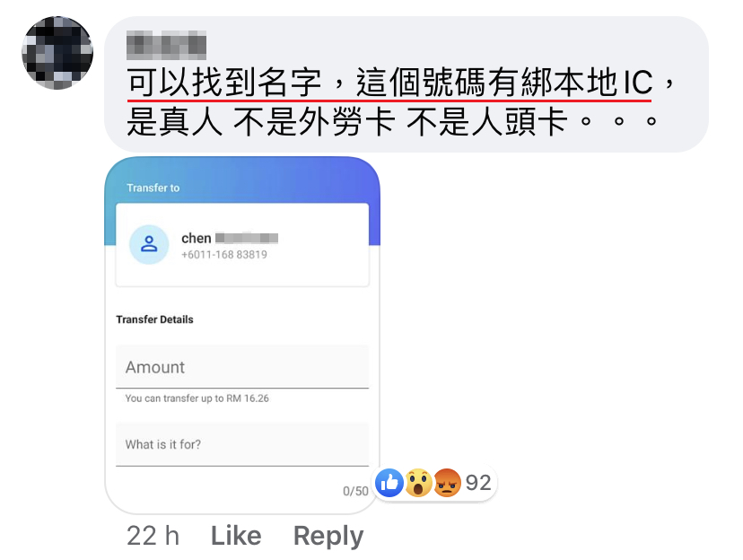
Task: Click the Like link under the comment
Action: tap(236, 536)
